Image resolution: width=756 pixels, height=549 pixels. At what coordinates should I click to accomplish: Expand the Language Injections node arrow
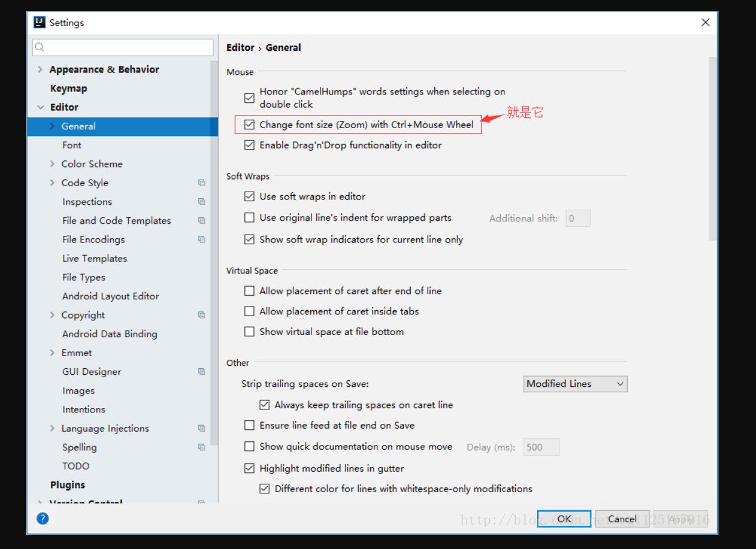coord(52,428)
